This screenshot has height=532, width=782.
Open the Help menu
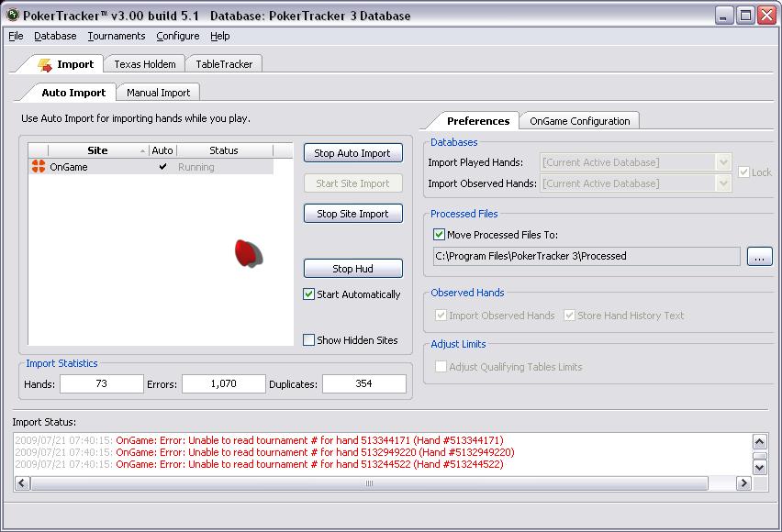tap(220, 36)
